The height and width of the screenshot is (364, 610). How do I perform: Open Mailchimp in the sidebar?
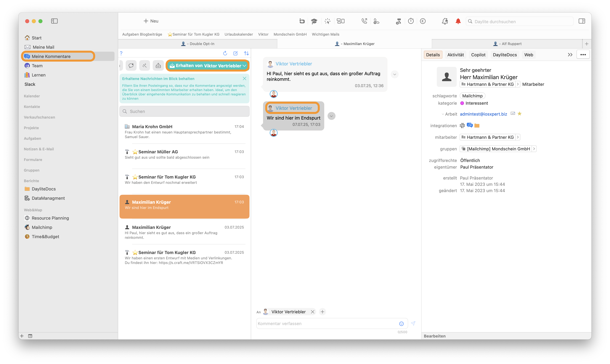tap(38, 227)
